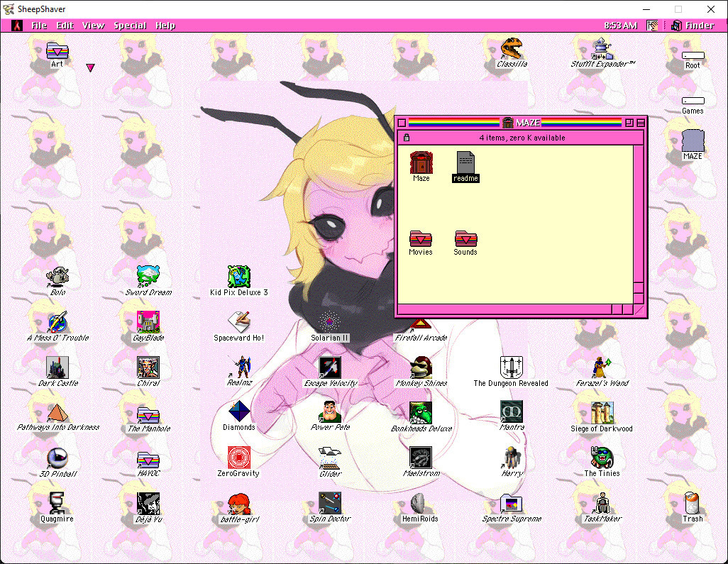This screenshot has height=564, width=728.
Task: Open the Help menu
Action: [x=165, y=26]
